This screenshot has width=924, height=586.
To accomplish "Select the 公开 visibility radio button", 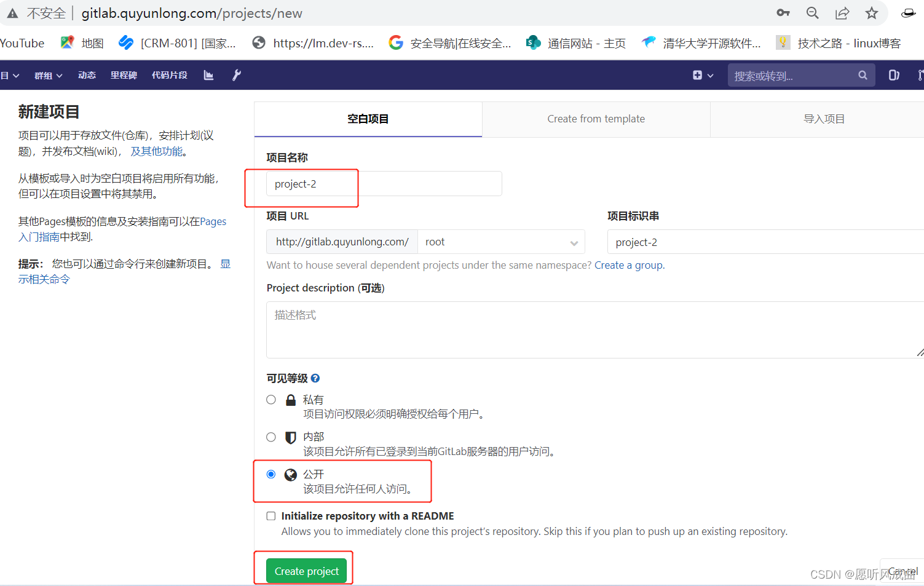I will (270, 474).
